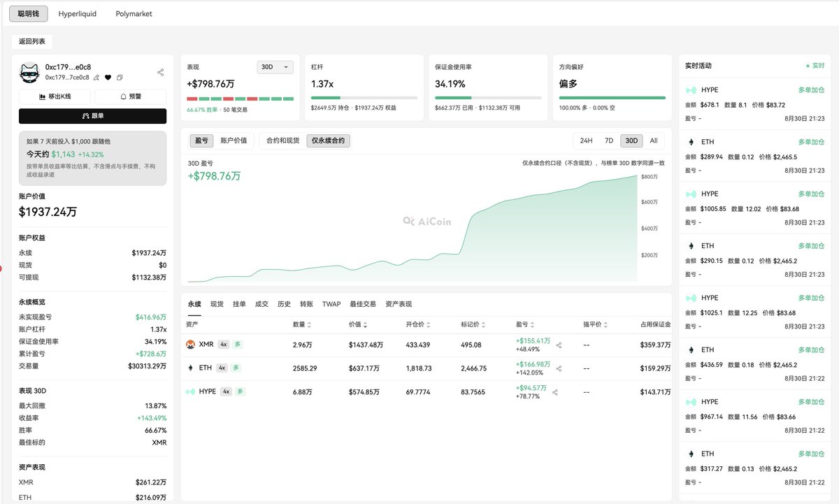
Task: Sort by the 价值 column arrows
Action: pos(365,325)
